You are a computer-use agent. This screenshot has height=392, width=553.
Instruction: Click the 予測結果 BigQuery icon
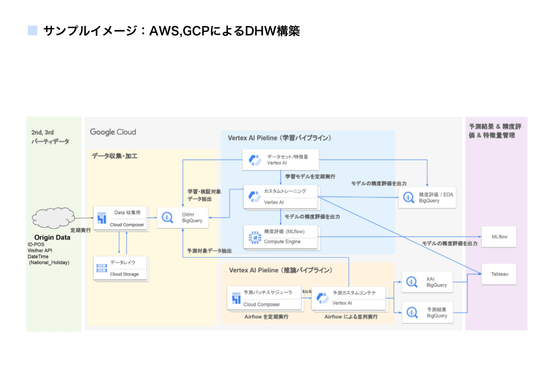[x=412, y=312]
